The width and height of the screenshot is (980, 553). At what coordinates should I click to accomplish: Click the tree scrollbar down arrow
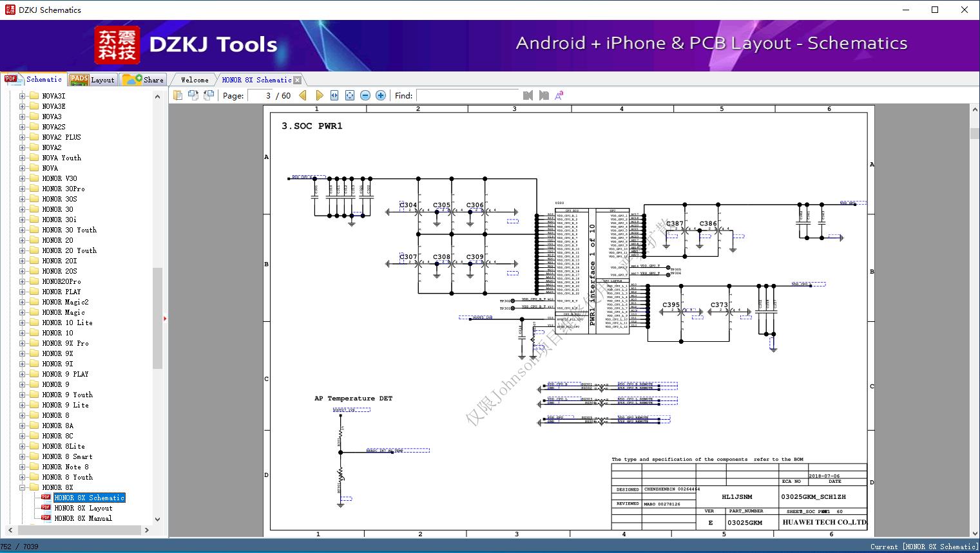coord(157,519)
